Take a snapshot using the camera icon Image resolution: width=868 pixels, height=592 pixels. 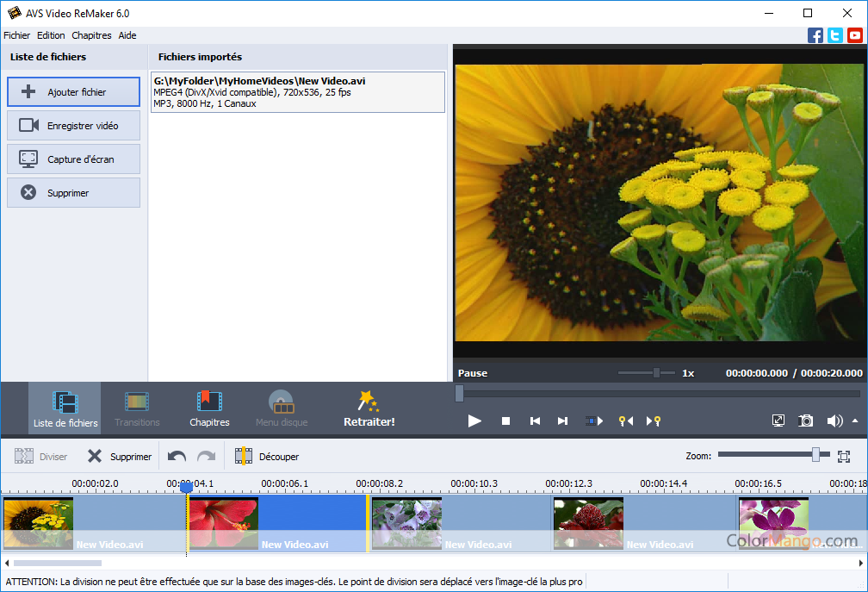click(x=805, y=421)
